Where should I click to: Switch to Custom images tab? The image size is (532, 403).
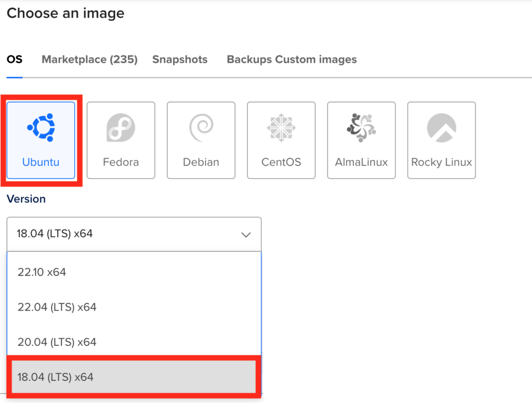point(316,60)
